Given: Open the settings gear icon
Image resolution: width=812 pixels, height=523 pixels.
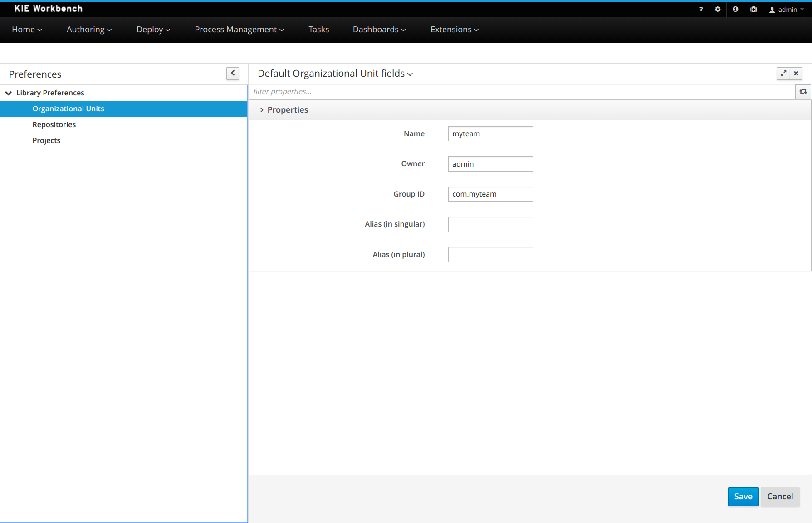Looking at the screenshot, I should pos(718,9).
